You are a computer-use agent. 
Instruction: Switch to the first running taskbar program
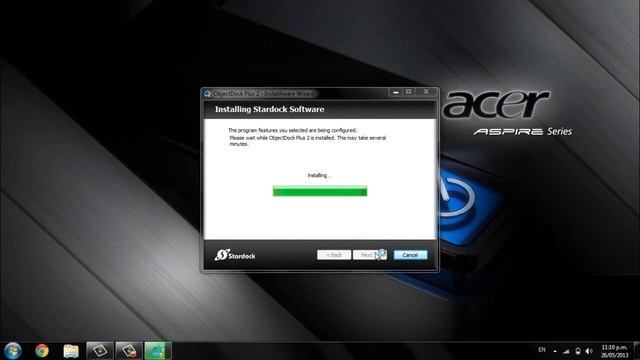(100, 351)
